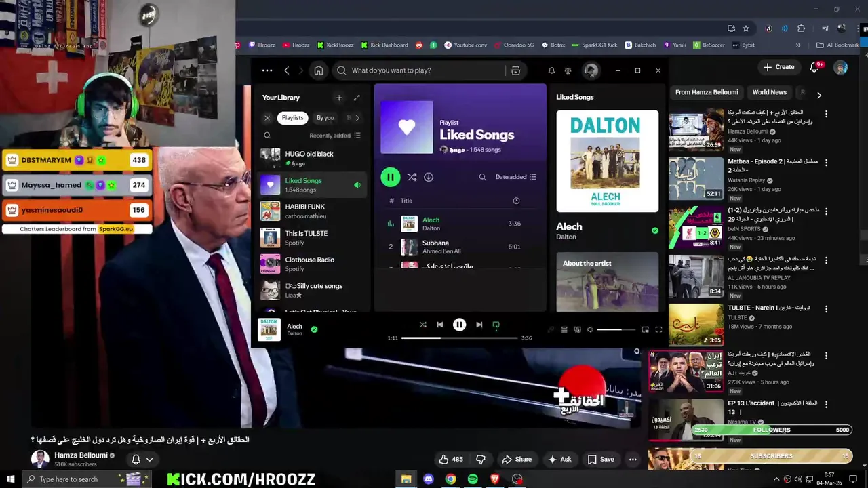Open the Spotify Home page
Viewport: 868px width, 488px height.
[319, 70]
